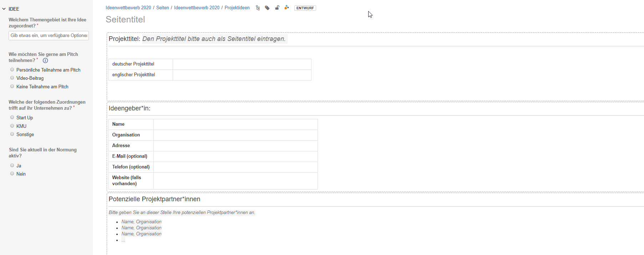Image resolution: width=644 pixels, height=255 pixels.
Task: Click the ENTWURF status badge
Action: [x=305, y=8]
